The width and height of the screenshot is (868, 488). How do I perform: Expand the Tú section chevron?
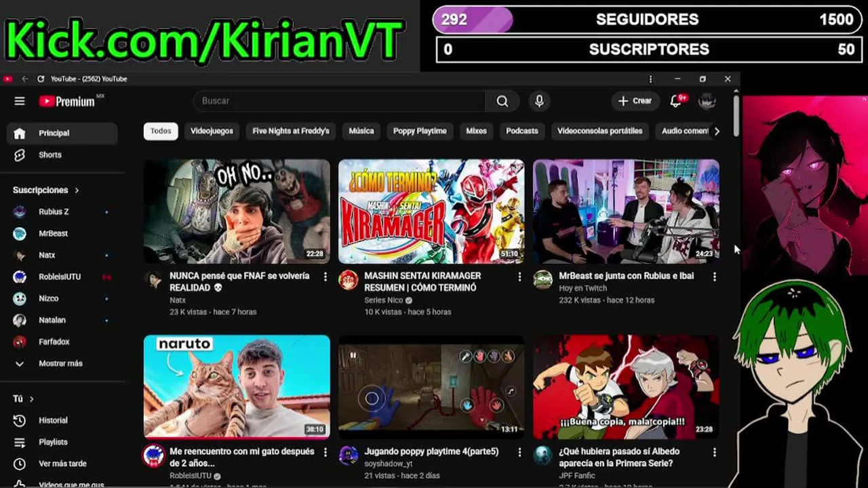(31, 399)
